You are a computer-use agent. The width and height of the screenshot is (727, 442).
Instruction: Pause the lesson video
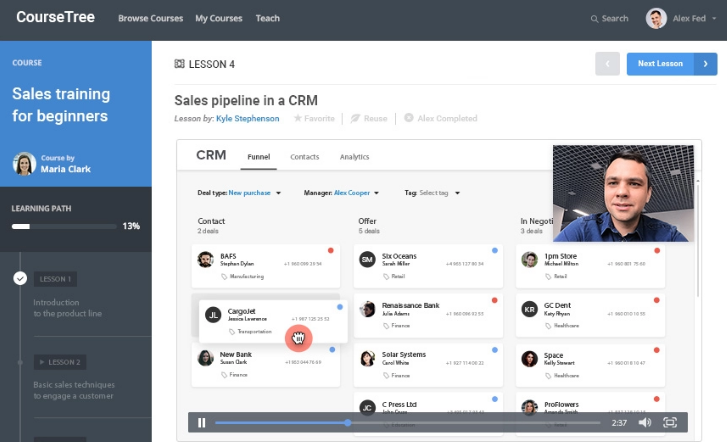(201, 423)
